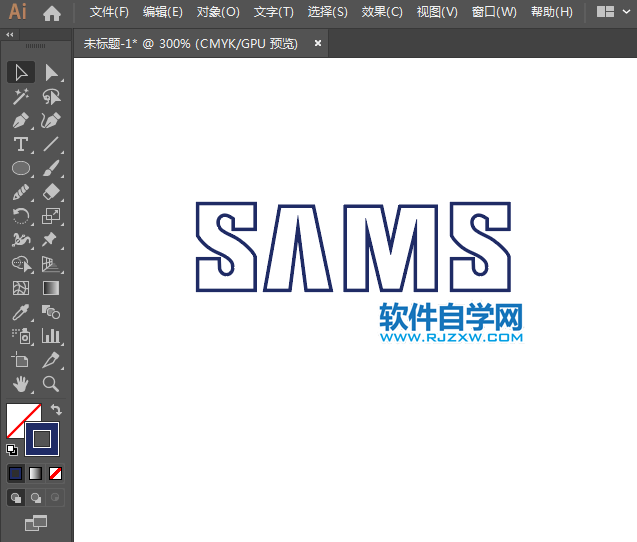Close the 未标题-1 document tab
637x542 pixels.
coord(318,44)
